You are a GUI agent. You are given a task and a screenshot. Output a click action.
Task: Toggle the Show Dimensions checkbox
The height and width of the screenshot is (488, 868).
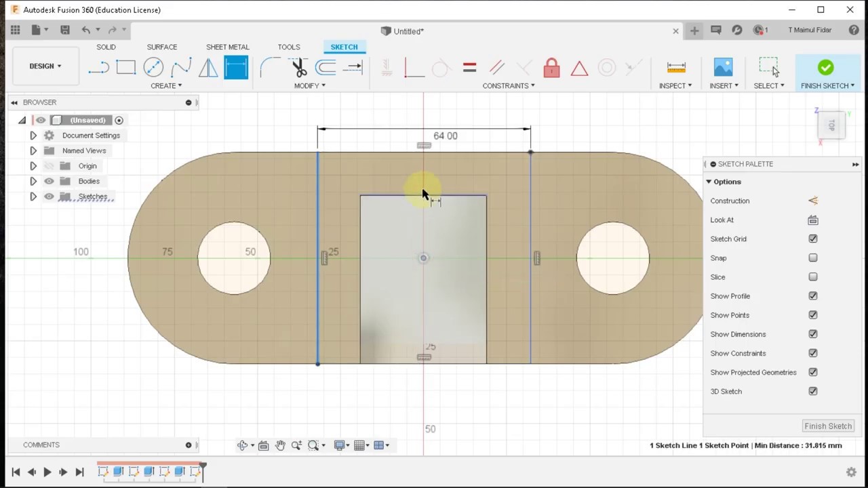coord(813,333)
